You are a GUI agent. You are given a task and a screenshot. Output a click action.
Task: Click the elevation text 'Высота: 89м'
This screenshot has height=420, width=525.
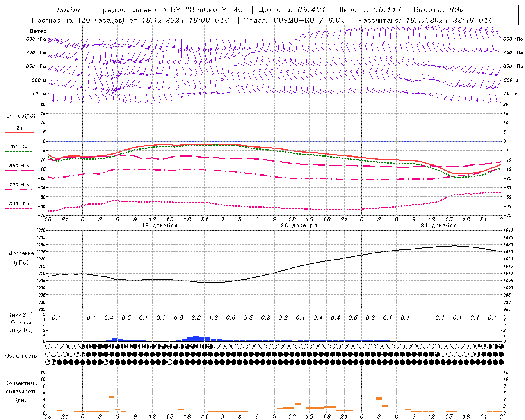click(439, 10)
